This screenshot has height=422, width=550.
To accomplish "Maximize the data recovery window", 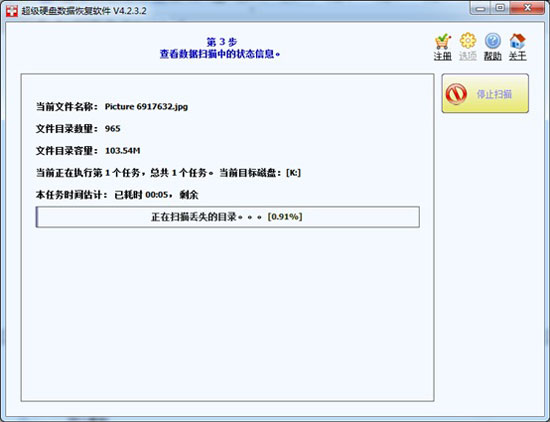I will tap(500, 8).
